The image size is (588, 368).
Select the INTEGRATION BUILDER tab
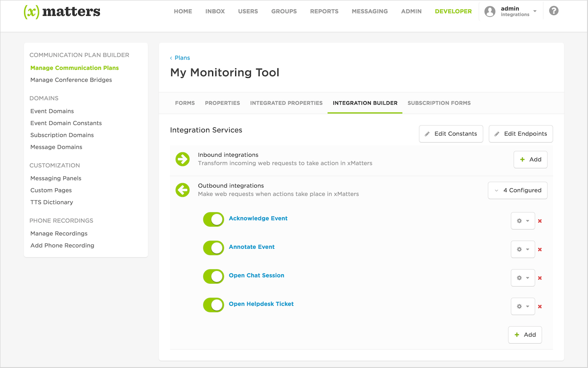tap(365, 103)
